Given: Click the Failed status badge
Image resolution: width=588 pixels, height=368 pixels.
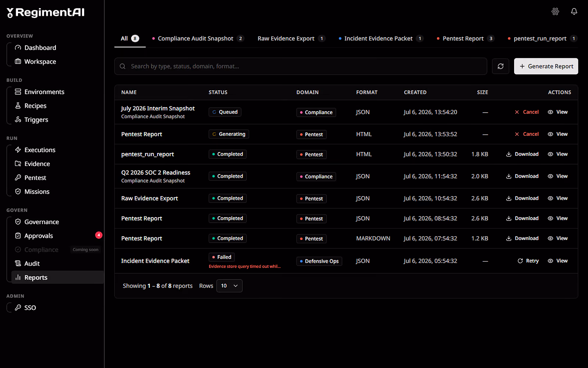Looking at the screenshot, I should (x=222, y=257).
